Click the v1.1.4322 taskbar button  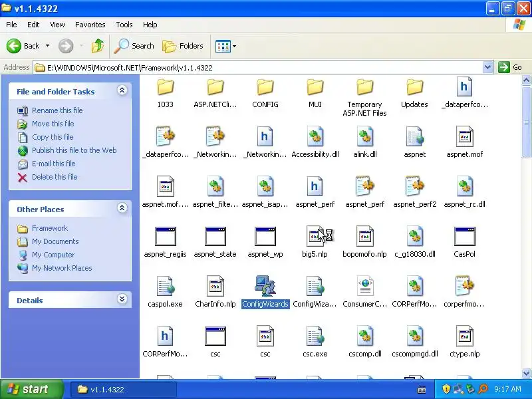click(x=124, y=390)
